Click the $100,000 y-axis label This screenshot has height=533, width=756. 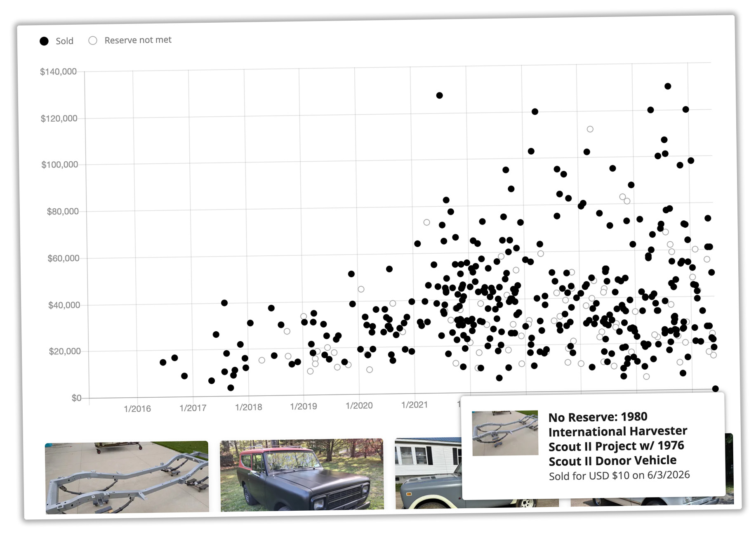tap(59, 165)
